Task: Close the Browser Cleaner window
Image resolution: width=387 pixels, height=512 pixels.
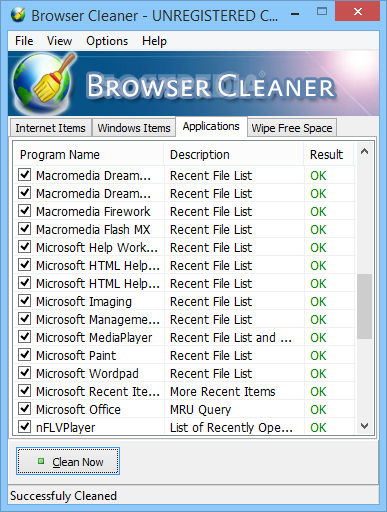Action: pos(357,12)
